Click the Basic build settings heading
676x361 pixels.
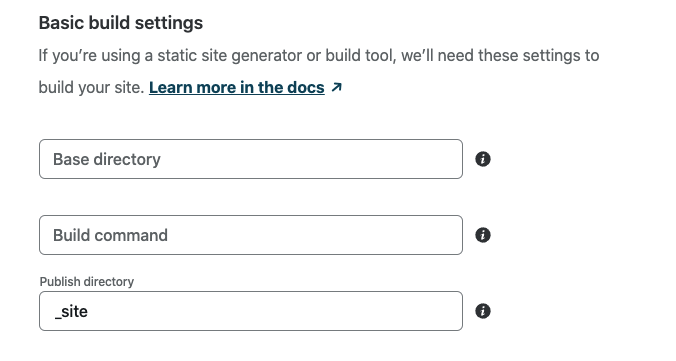(121, 23)
